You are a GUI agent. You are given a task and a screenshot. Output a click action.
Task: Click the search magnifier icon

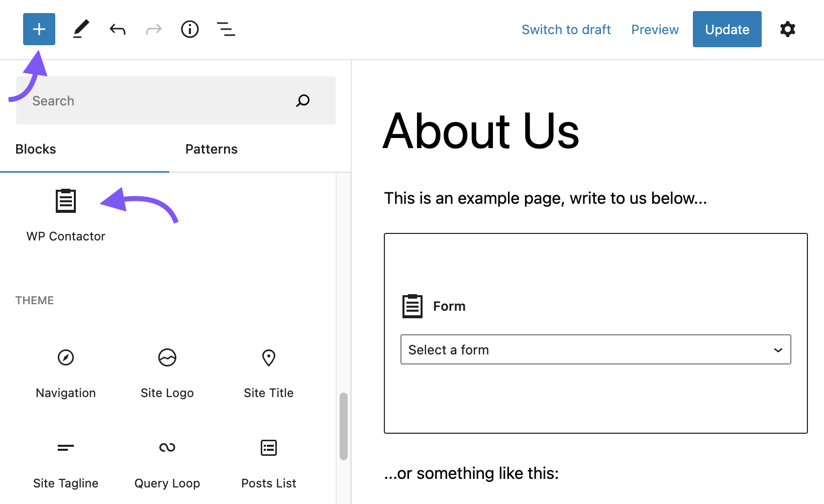pos(303,100)
